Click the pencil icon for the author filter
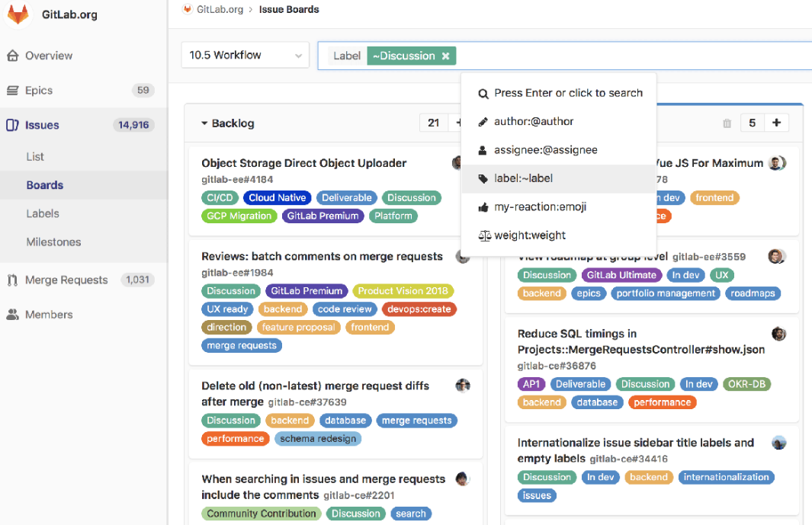This screenshot has height=525, width=812. (483, 122)
